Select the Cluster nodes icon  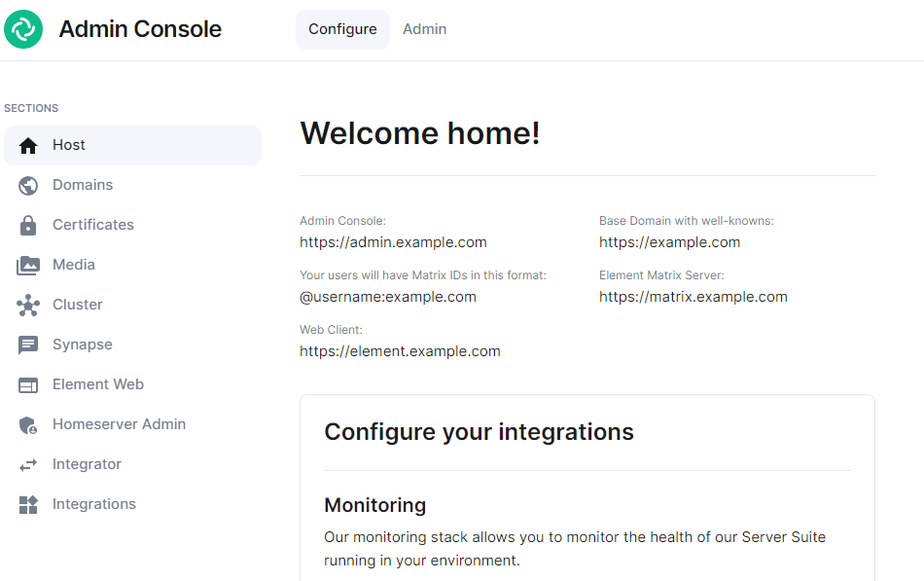[27, 305]
